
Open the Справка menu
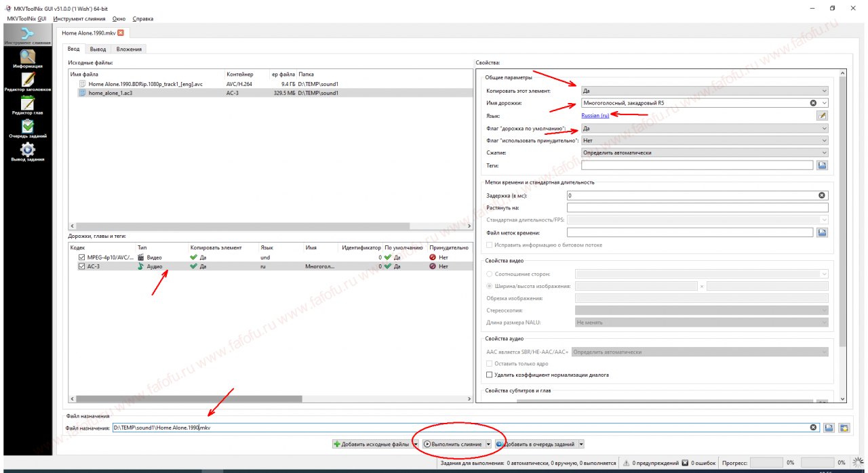point(142,19)
